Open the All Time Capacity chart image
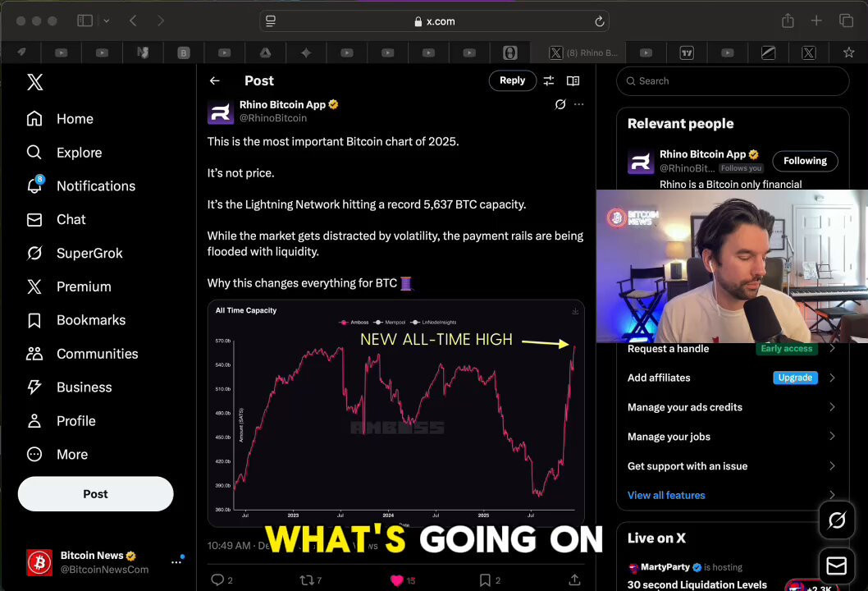 click(395, 413)
